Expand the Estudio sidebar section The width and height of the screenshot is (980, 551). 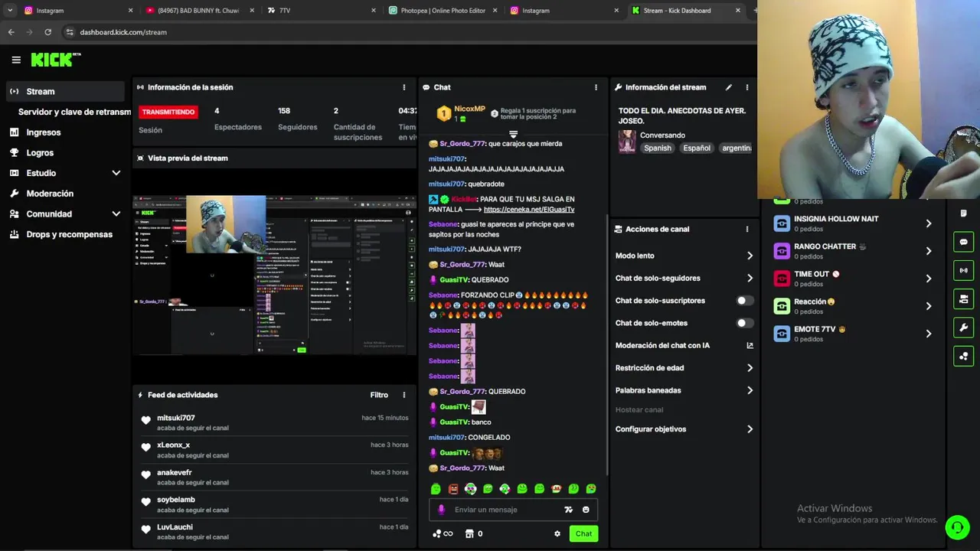[x=116, y=173]
